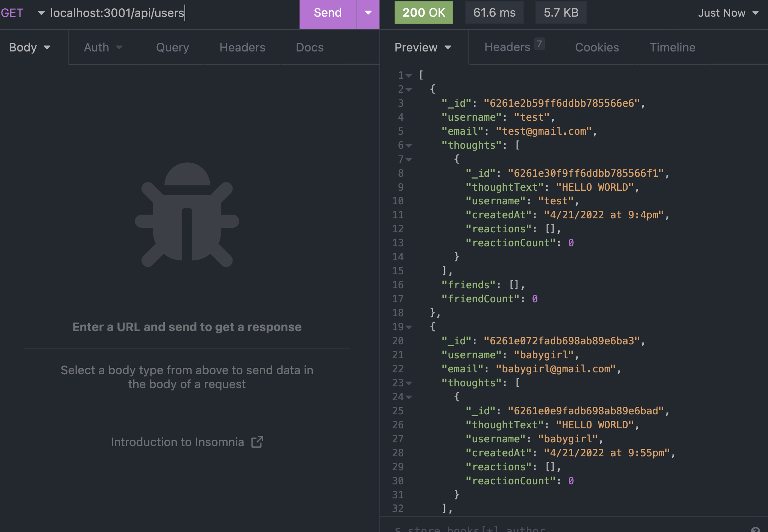This screenshot has height=532, width=768.
Task: Collapse the second user object on line 19
Action: (x=409, y=327)
